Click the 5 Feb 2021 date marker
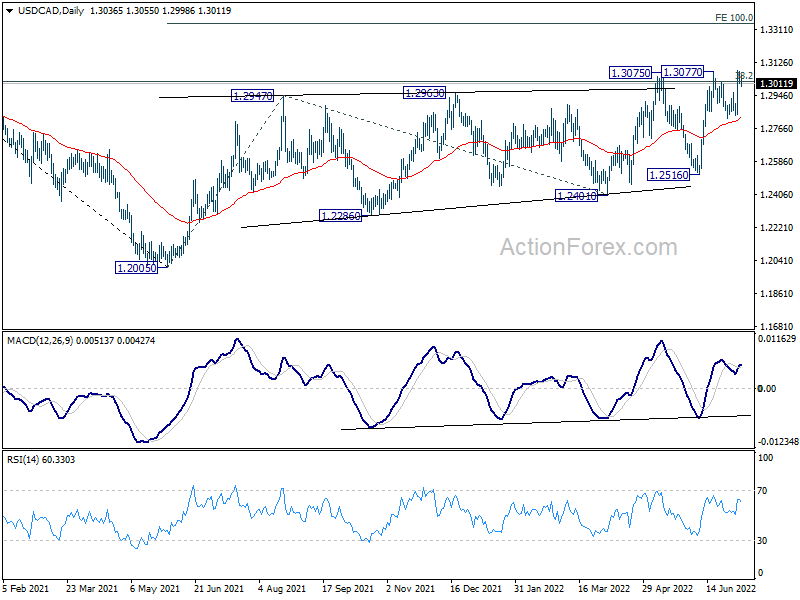Image resolution: width=800 pixels, height=600 pixels. click(x=27, y=590)
